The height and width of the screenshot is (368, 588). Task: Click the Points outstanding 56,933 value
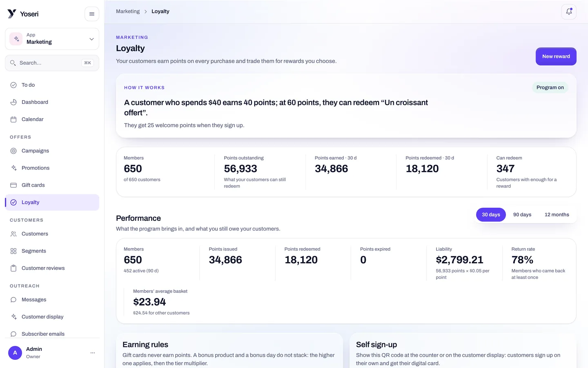coord(241,169)
